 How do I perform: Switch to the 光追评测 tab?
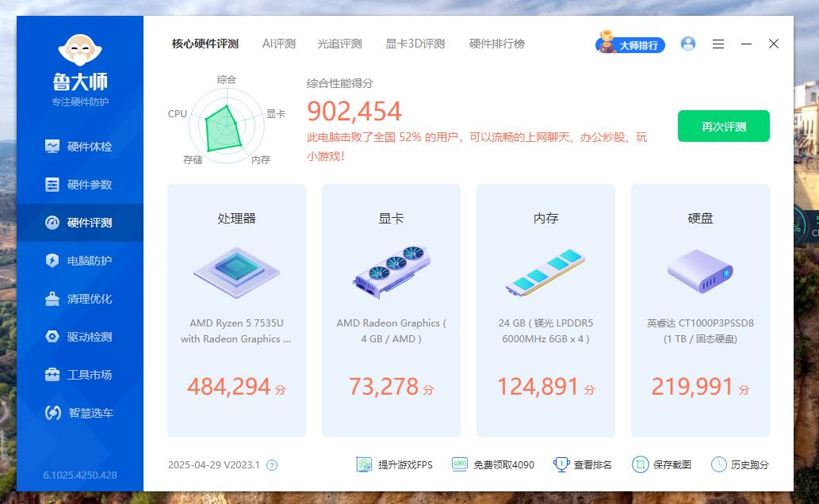[x=339, y=44]
